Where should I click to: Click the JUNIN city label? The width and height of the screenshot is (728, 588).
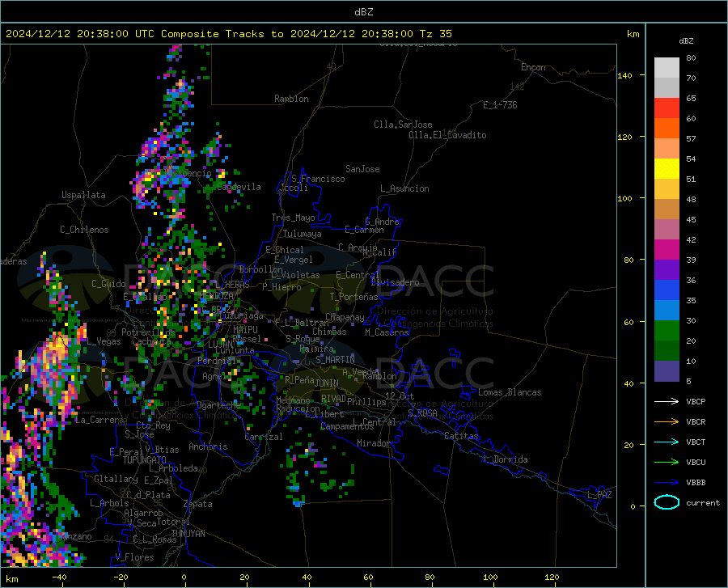coord(327,383)
